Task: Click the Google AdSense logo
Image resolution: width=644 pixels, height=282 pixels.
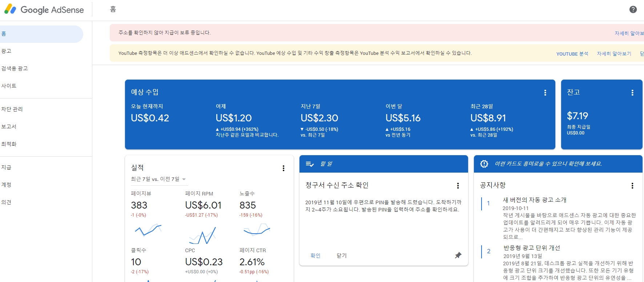Action: coord(44,9)
